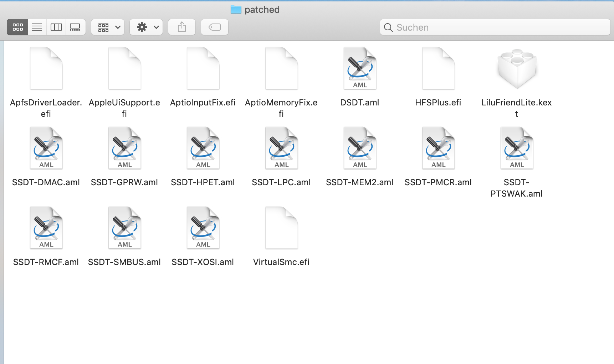The image size is (614, 364).
Task: Click the AptioInputFix.efi file name
Action: 203,103
